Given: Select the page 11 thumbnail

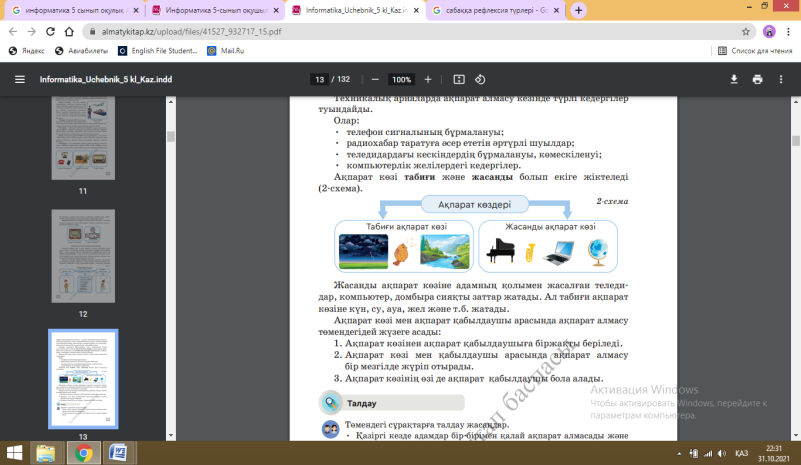Looking at the screenshot, I should point(83,138).
